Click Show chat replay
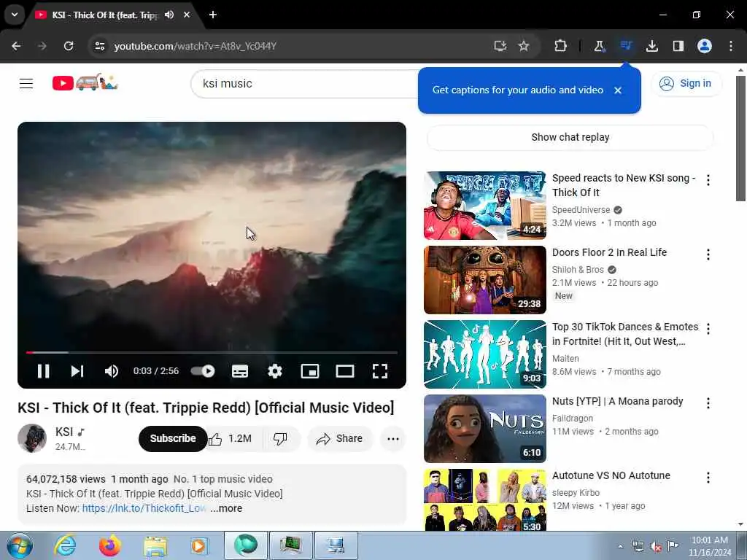The image size is (747, 560). [570, 137]
